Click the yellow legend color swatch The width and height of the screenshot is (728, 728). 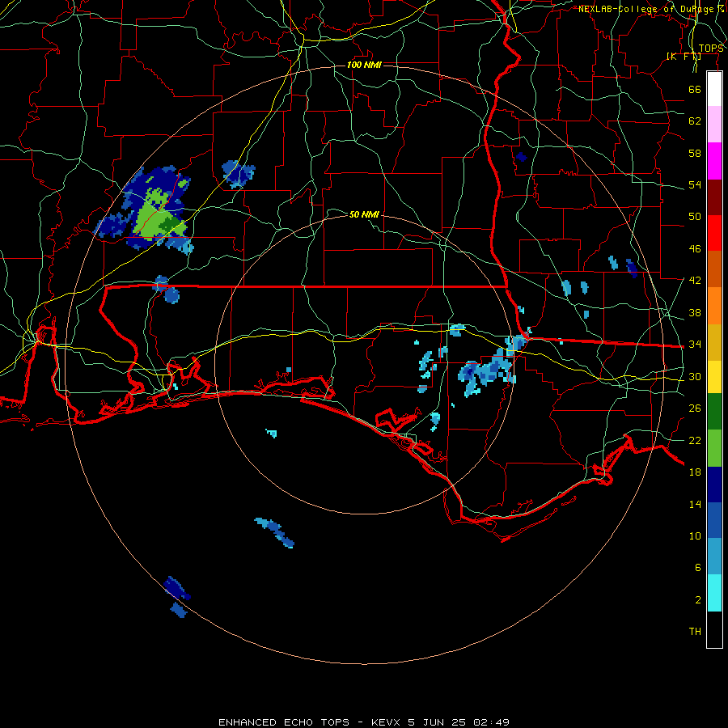(x=714, y=377)
